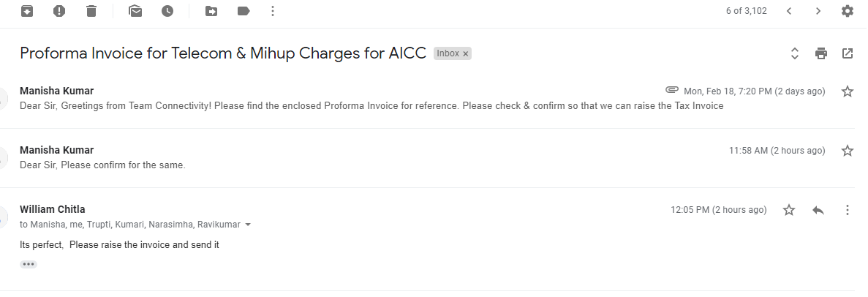The height and width of the screenshot is (297, 868).
Task: Expand all messages in the thread
Action: point(795,53)
